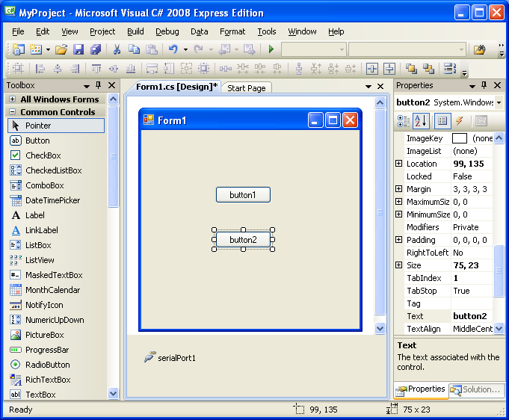
Task: Open the Properties window position dropdown arrow
Action: pos(472,86)
